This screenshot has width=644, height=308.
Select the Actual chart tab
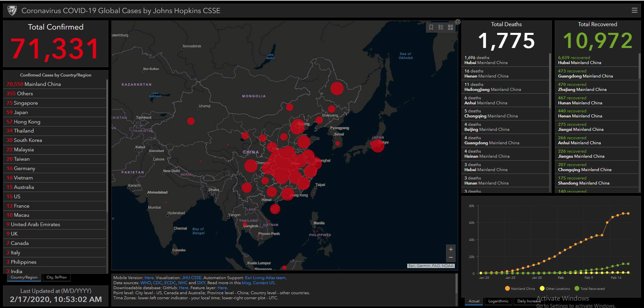474,301
